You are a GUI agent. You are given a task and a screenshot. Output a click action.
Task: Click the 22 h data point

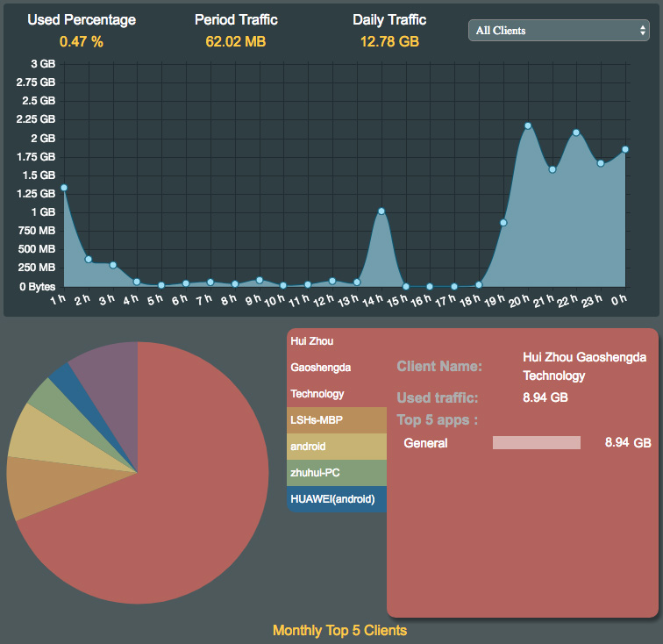[x=576, y=132]
